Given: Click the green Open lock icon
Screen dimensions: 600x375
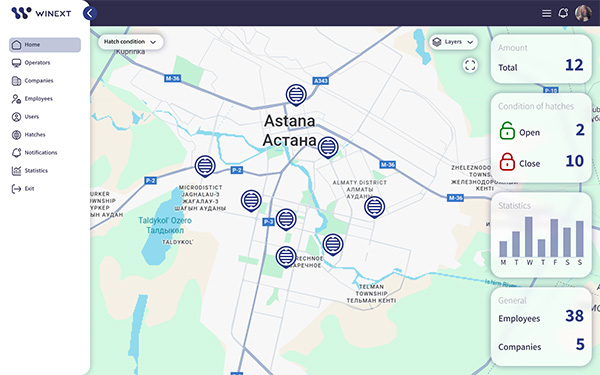Looking at the screenshot, I should (507, 131).
